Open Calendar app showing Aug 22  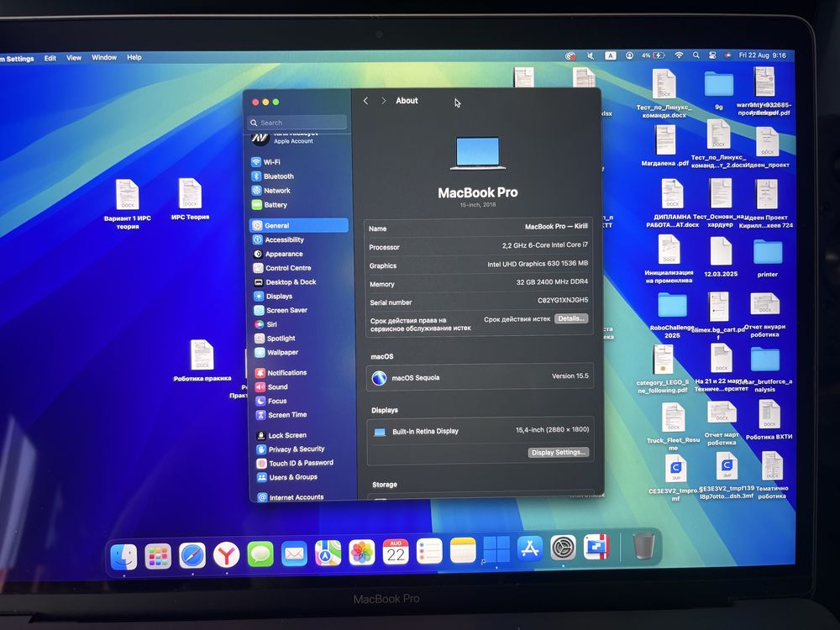point(396,552)
